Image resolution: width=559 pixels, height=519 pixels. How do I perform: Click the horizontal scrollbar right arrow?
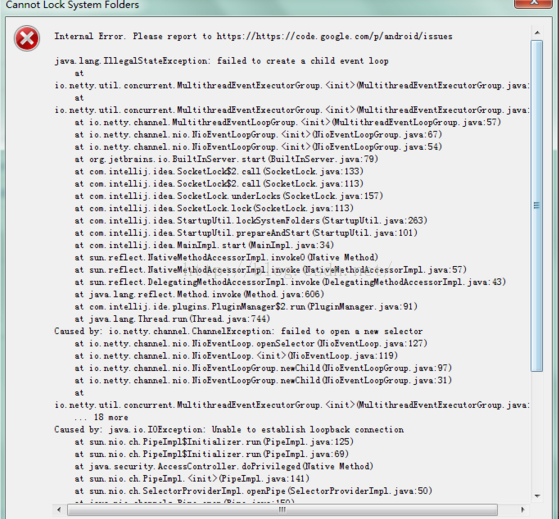[x=523, y=509]
